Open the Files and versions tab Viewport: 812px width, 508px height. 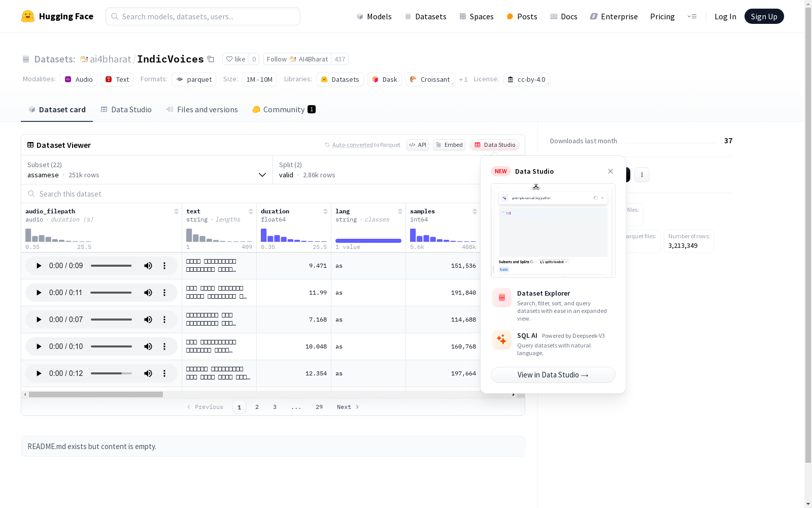coord(202,110)
